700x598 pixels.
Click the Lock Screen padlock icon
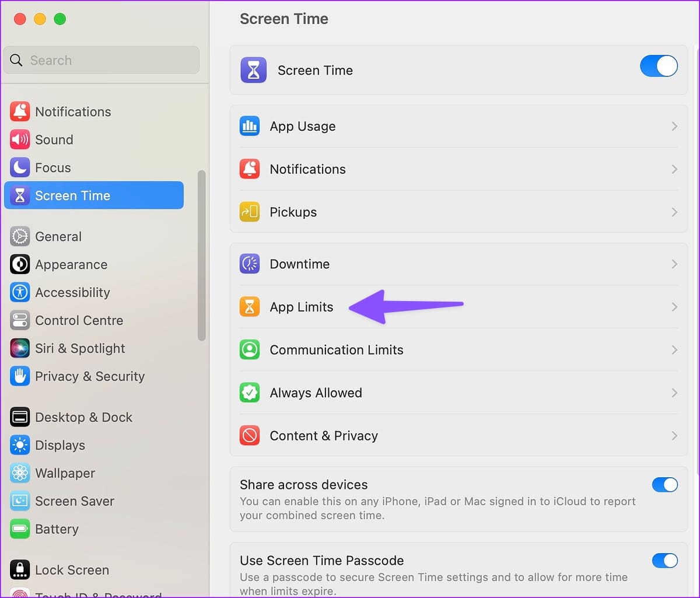pyautogui.click(x=20, y=570)
